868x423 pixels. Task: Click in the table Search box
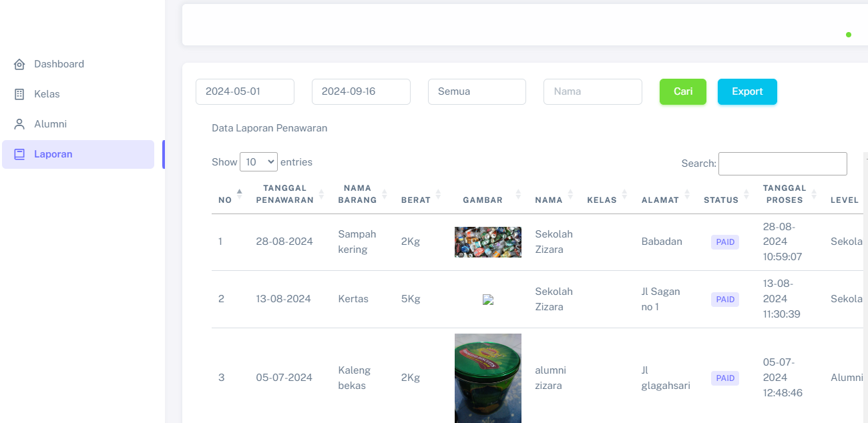coord(783,163)
